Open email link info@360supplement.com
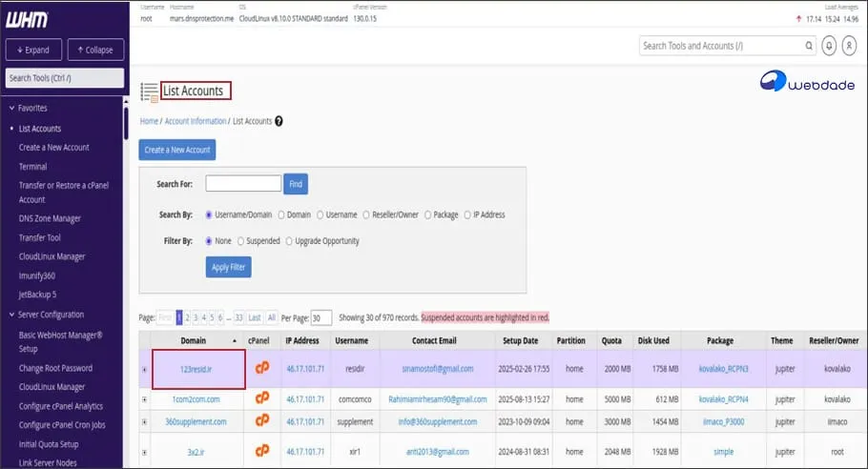 click(x=437, y=421)
